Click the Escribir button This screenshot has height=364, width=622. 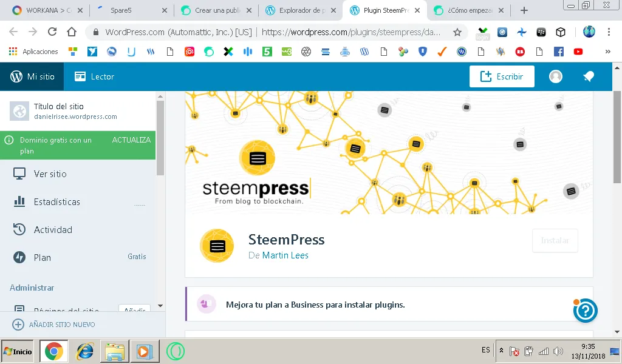tap(502, 76)
